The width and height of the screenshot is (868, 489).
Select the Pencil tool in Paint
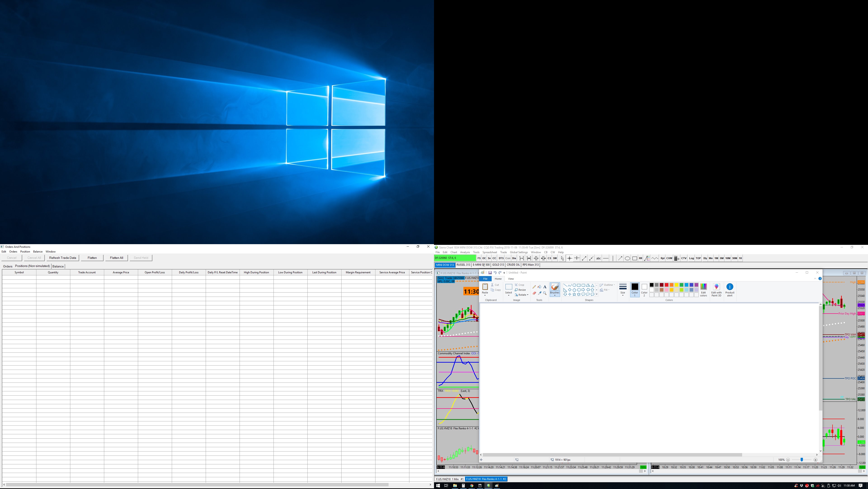534,287
